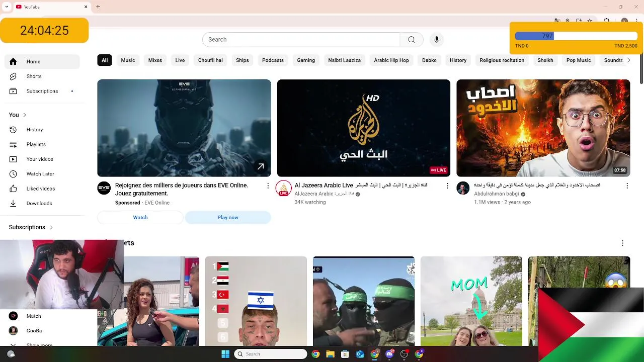Select the All filter chip
This screenshot has width=644, height=362.
tap(105, 60)
